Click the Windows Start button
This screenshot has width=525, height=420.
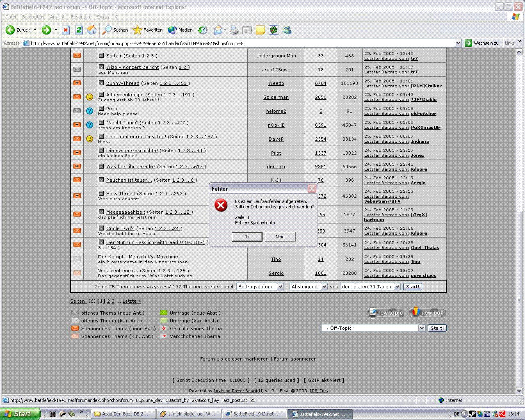pyautogui.click(x=20, y=414)
